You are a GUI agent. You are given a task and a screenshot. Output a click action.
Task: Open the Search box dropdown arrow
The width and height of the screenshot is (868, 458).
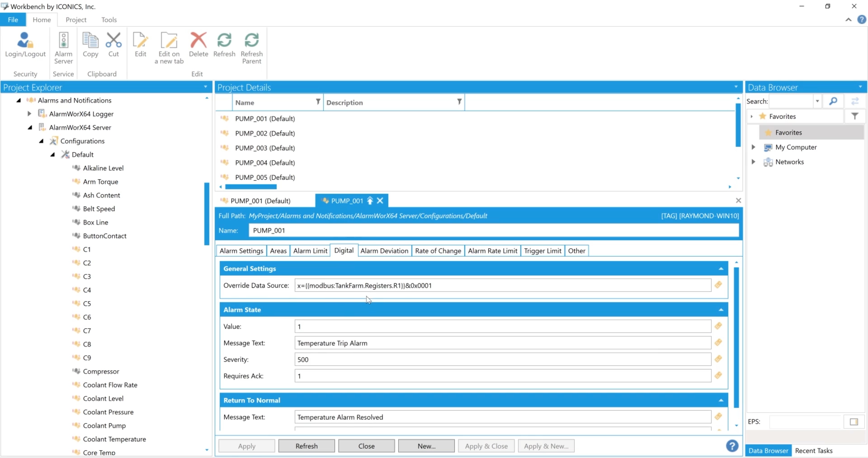817,101
